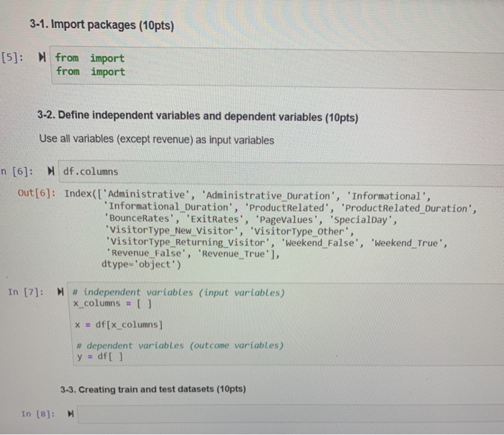Viewport: 504px width, 435px height.
Task: Run empty cell 8 with run icon
Action: point(71,413)
